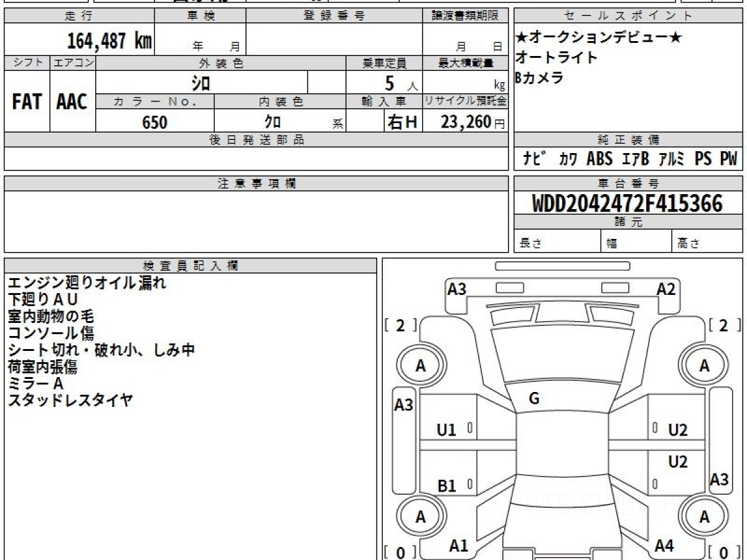747x560 pixels.
Task: Select the エアB equipment entry
Action: tap(636, 159)
